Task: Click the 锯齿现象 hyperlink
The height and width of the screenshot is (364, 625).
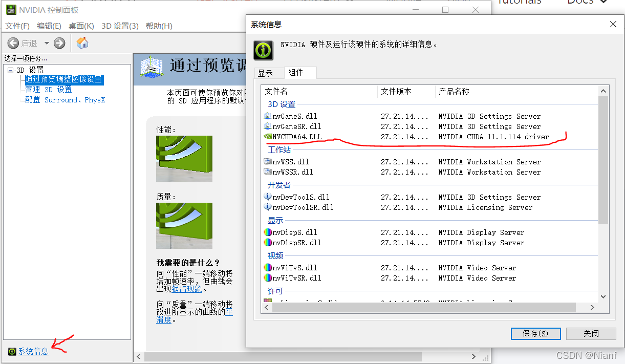Action: coord(187,289)
